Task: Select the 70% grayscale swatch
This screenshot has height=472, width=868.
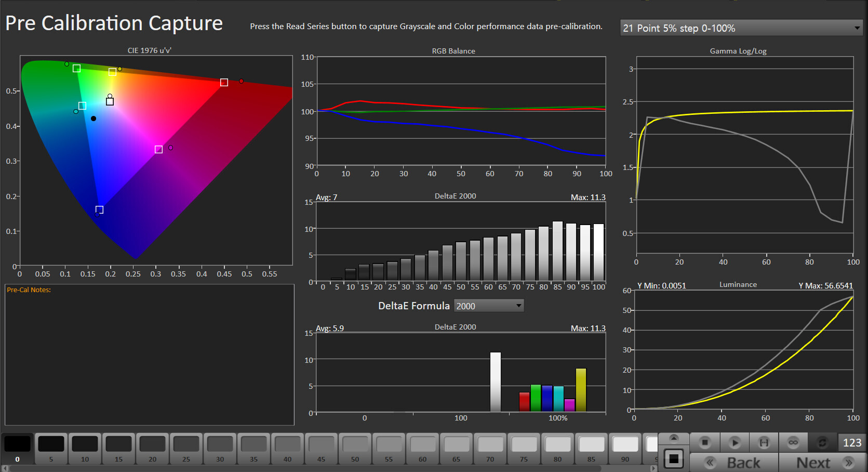Action: [x=490, y=448]
